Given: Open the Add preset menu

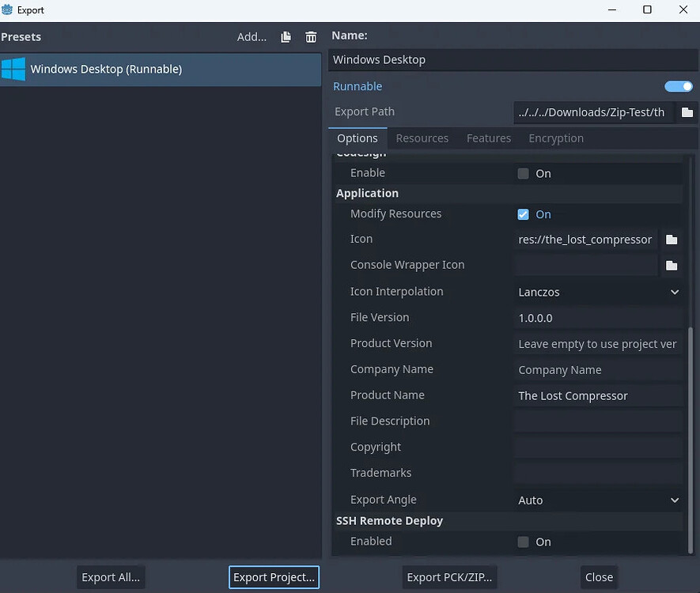Looking at the screenshot, I should click(252, 36).
